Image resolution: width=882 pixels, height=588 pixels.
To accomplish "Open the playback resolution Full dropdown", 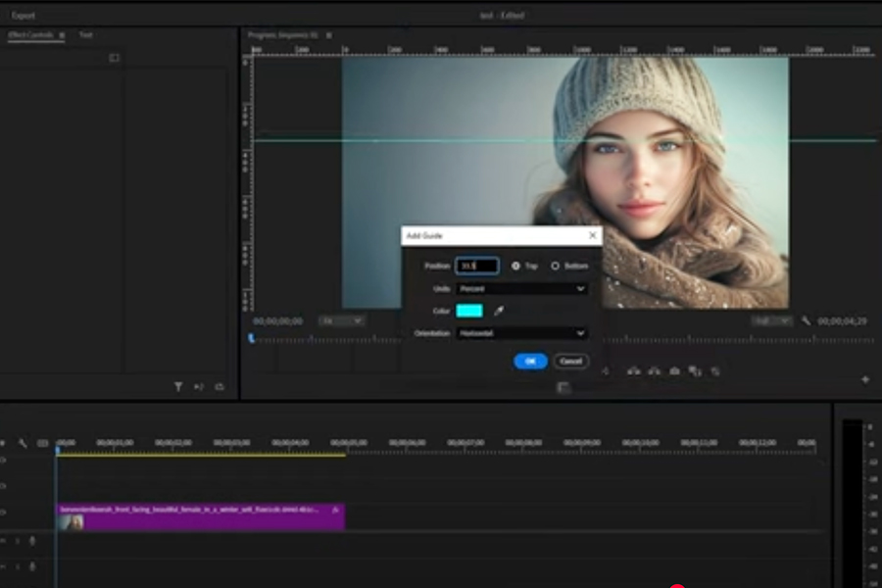I will [772, 320].
